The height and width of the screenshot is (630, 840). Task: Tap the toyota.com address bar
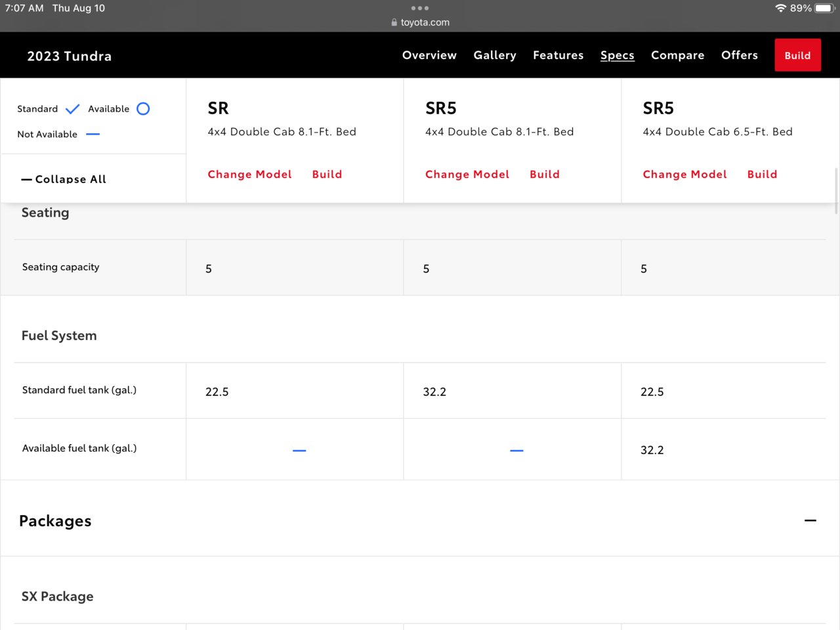coord(420,22)
